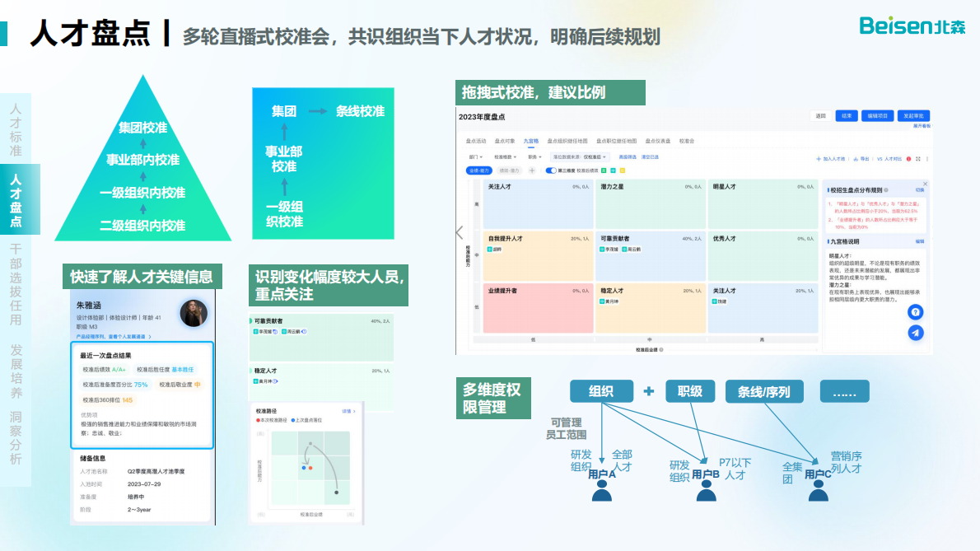Open the 职务 dropdown
Image resolution: width=980 pixels, height=551 pixels.
[x=534, y=156]
